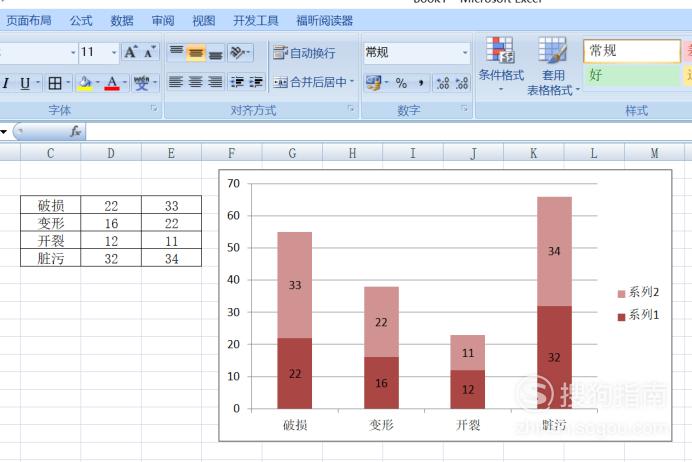The width and height of the screenshot is (692, 462).
Task: Open the fill color dropdown arrow
Action: tap(98, 83)
